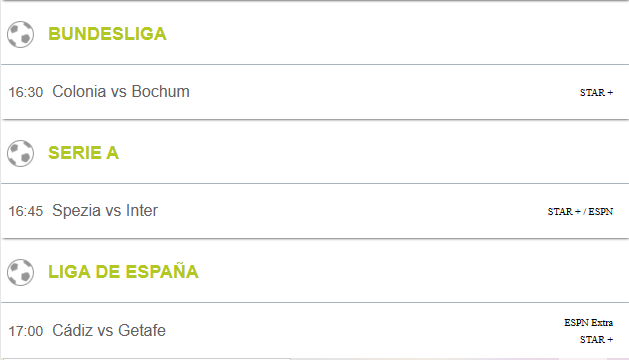The width and height of the screenshot is (629, 360).
Task: Click the 16:30 kickoff time
Action: click(26, 92)
